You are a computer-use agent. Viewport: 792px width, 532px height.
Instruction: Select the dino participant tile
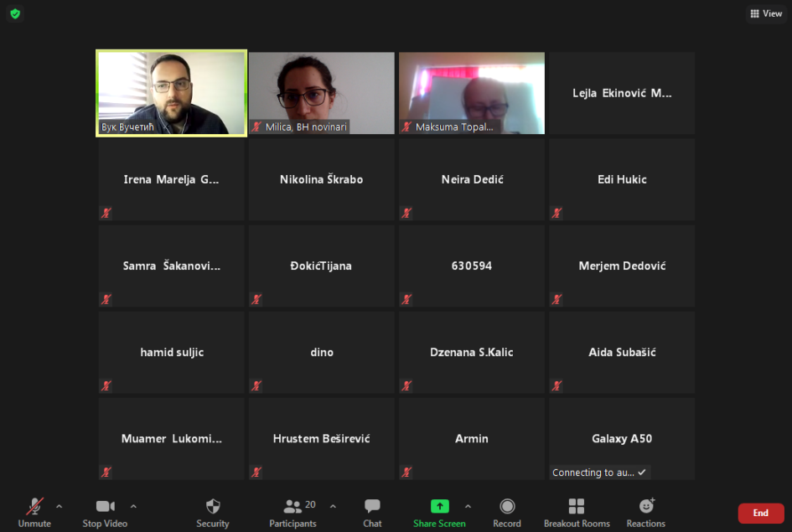click(x=322, y=353)
